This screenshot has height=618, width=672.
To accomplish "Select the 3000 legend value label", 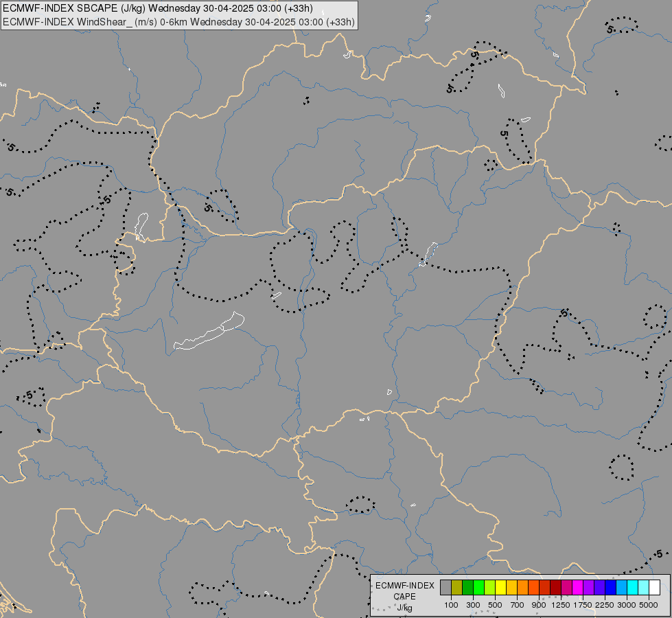I will point(627,605).
